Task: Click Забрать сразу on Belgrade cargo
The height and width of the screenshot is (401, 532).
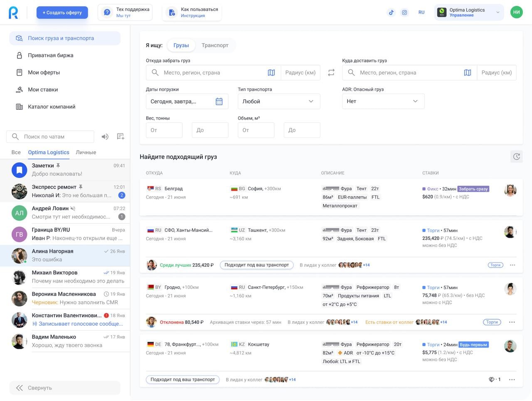Action: (x=473, y=189)
